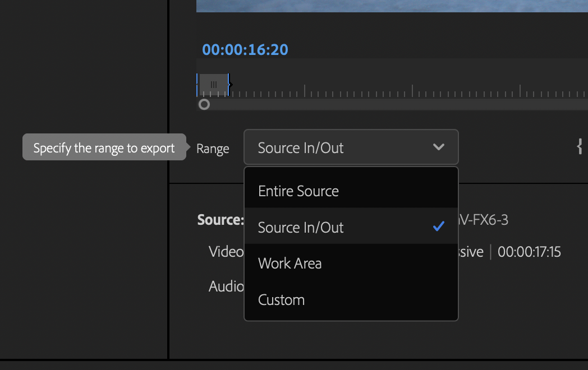
Task: Select Work Area from the list
Action: [290, 263]
